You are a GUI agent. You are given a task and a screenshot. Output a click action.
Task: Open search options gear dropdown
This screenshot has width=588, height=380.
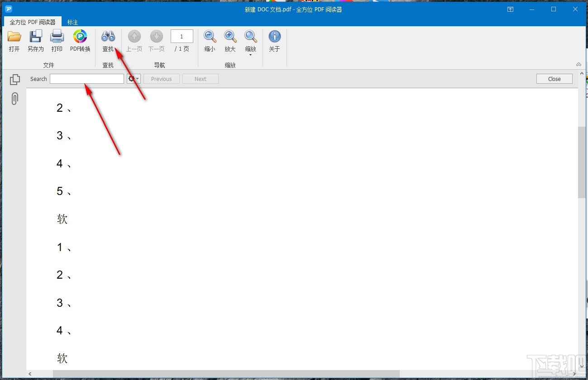134,79
